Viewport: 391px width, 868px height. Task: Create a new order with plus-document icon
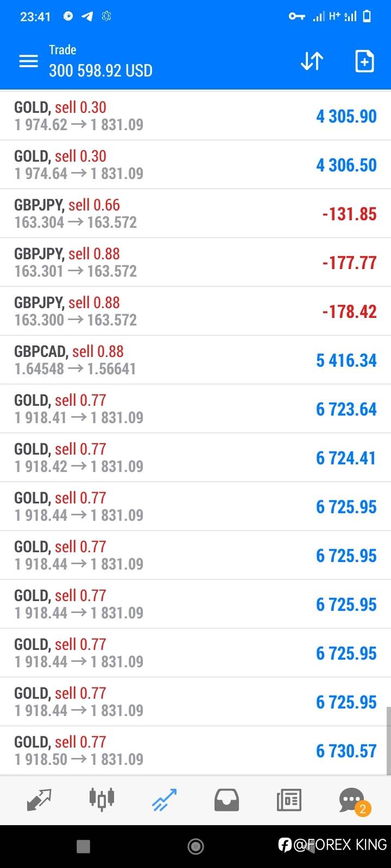[x=364, y=61]
